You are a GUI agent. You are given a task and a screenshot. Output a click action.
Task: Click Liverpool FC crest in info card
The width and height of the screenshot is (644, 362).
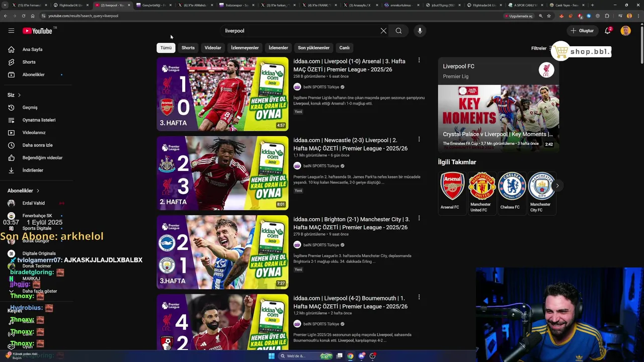pos(546,70)
